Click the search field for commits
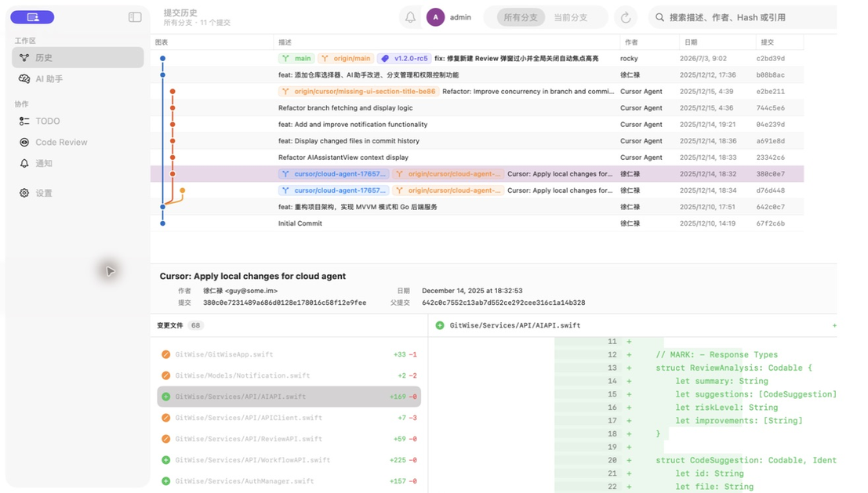The height and width of the screenshot is (493, 868). 743,17
